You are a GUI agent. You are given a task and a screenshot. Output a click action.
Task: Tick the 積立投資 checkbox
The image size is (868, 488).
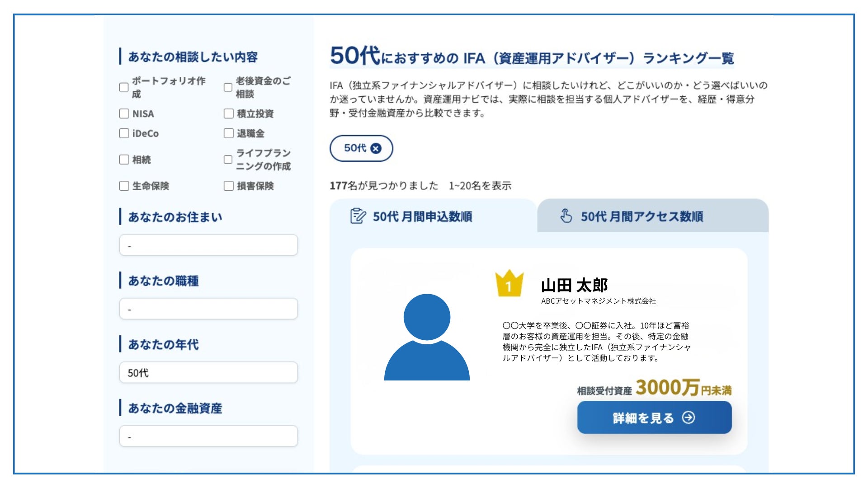tap(229, 113)
